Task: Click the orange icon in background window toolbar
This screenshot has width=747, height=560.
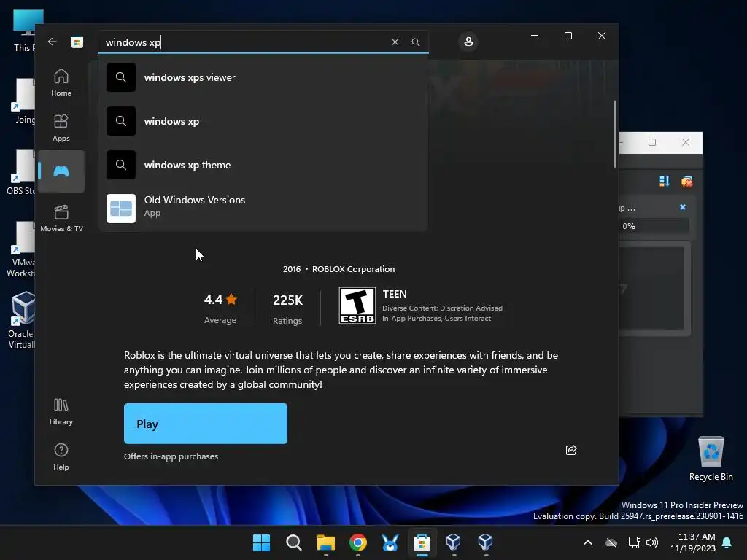Action: (686, 182)
